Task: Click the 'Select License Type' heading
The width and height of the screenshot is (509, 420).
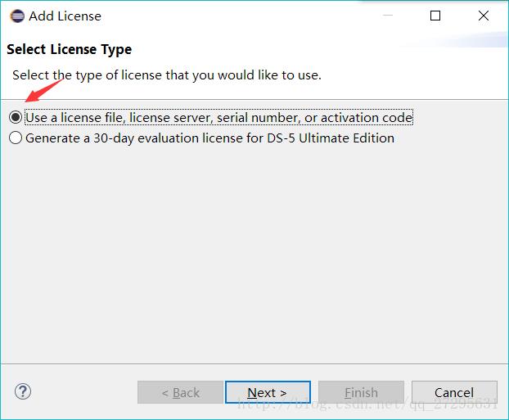Action: coord(69,50)
